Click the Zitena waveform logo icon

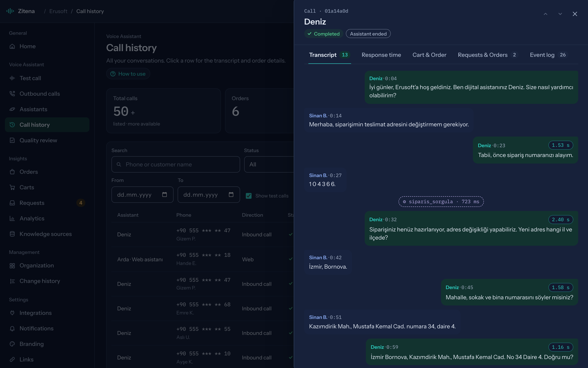[x=10, y=11]
